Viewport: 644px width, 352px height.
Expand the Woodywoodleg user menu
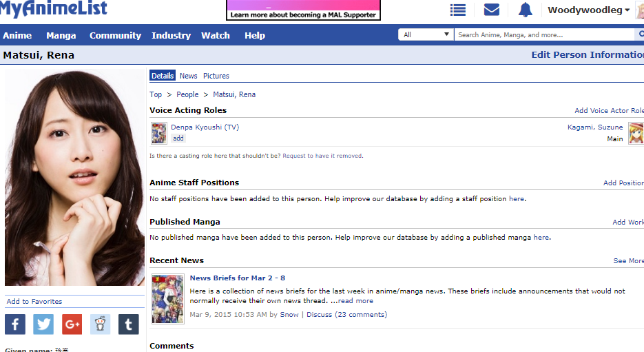588,10
